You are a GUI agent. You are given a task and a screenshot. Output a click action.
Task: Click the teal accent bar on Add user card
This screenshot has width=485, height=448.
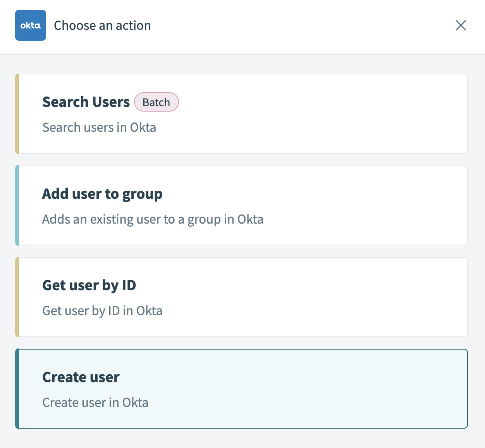tap(17, 205)
